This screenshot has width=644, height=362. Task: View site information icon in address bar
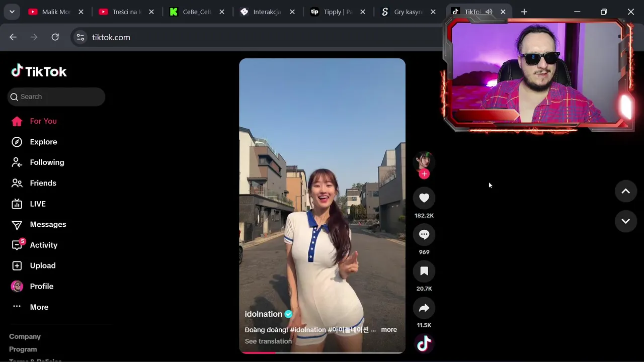pyautogui.click(x=80, y=37)
